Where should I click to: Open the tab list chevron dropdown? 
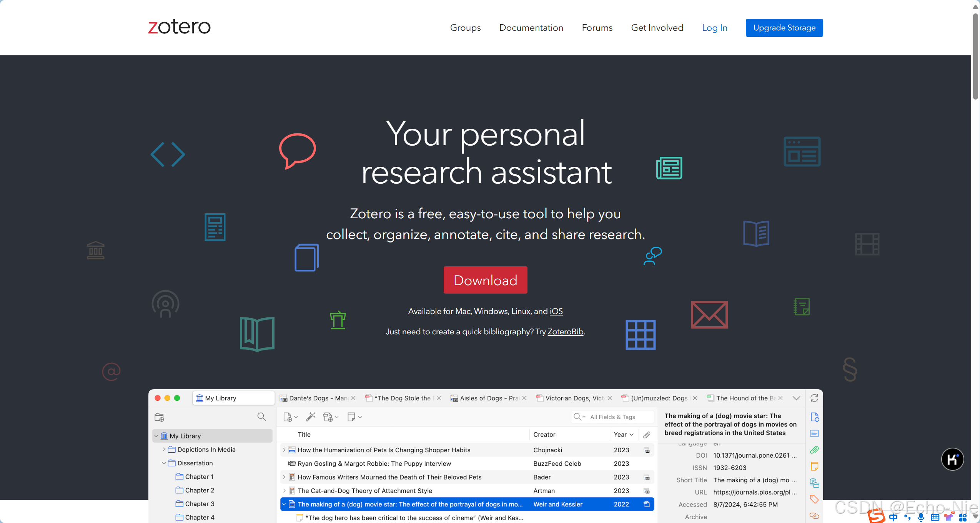[x=796, y=398]
